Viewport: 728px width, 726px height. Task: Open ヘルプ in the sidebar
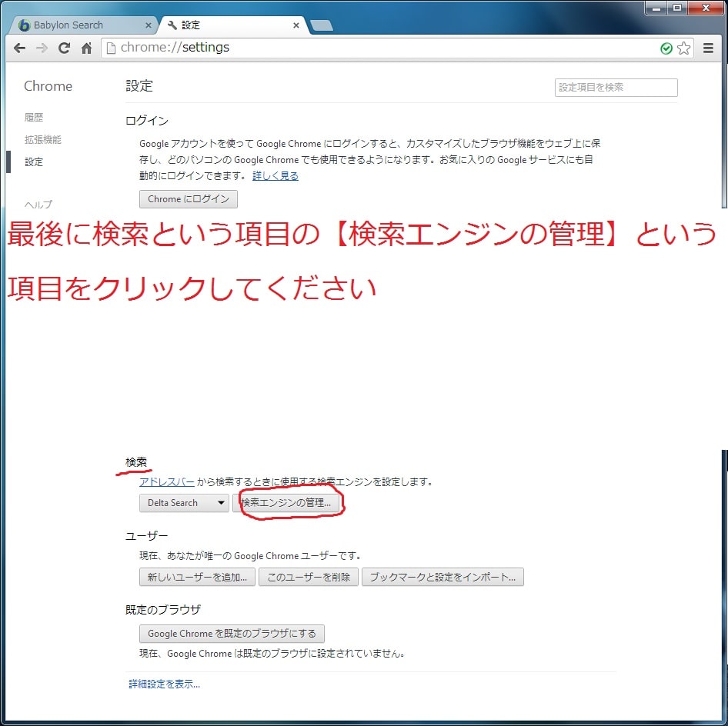(38, 205)
